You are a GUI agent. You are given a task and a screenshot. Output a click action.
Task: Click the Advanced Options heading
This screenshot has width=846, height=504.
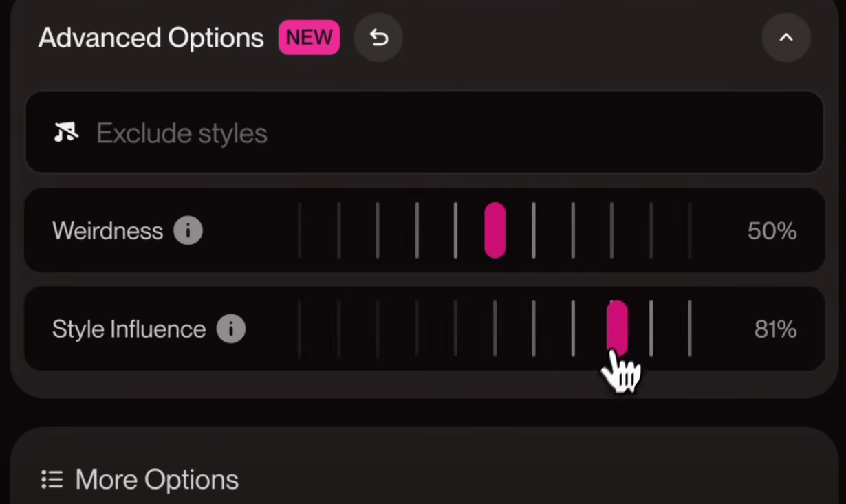(151, 38)
